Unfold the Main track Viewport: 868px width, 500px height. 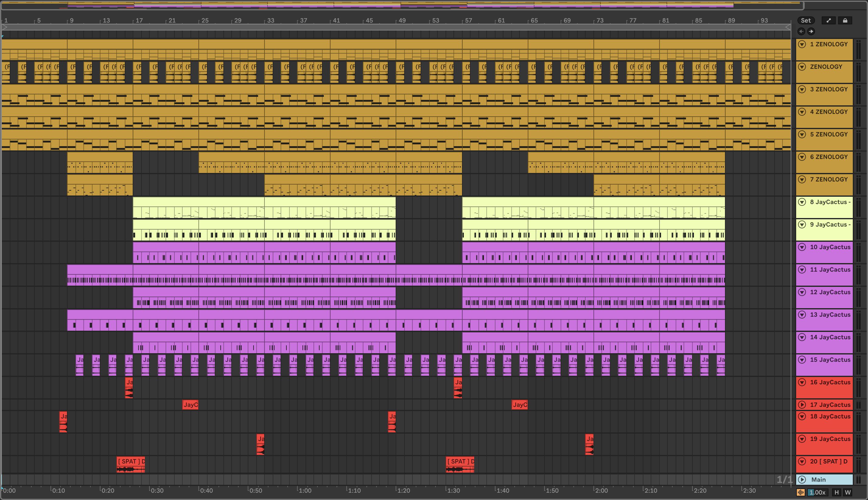tap(802, 479)
